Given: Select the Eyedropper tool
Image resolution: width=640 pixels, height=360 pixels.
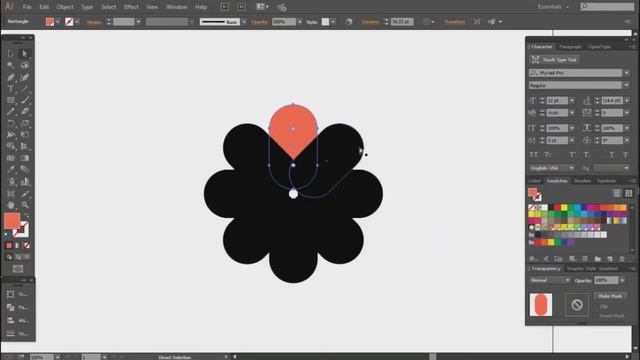Looking at the screenshot, I should pyautogui.click(x=11, y=169).
